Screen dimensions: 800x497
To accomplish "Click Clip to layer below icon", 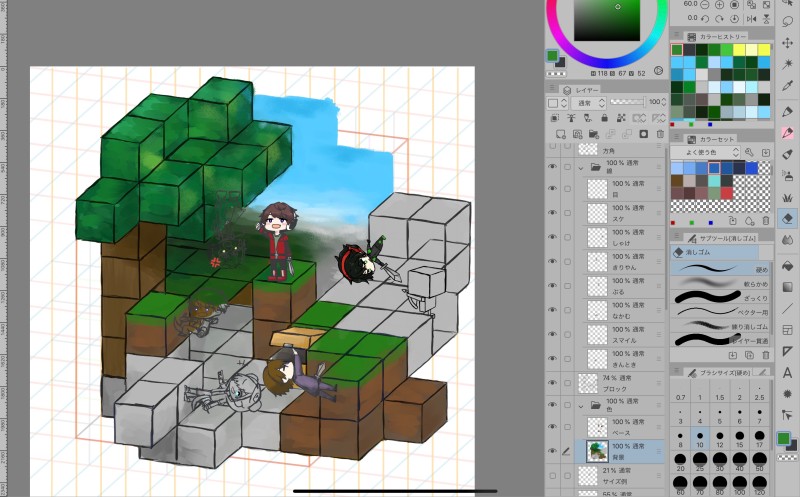I will [555, 118].
